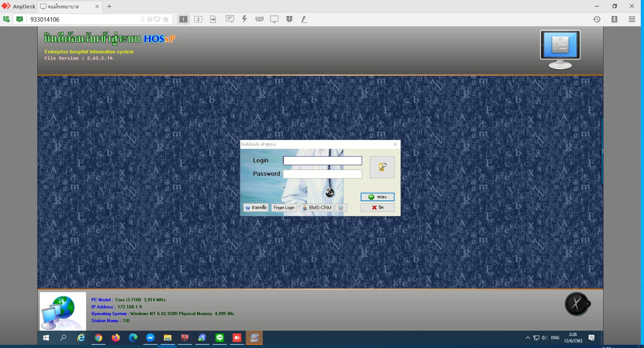644x348 pixels.
Task: Open LINE app from remote taskbar
Action: tap(219, 338)
